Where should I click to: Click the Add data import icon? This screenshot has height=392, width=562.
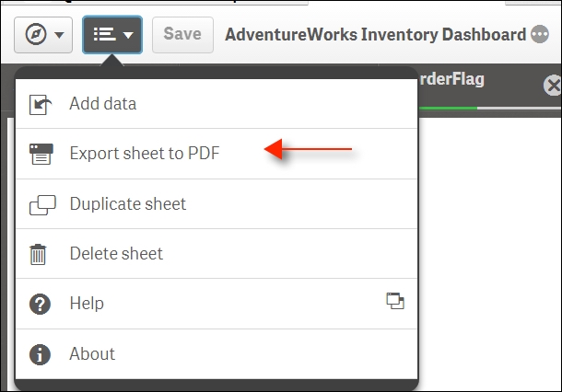click(x=41, y=105)
